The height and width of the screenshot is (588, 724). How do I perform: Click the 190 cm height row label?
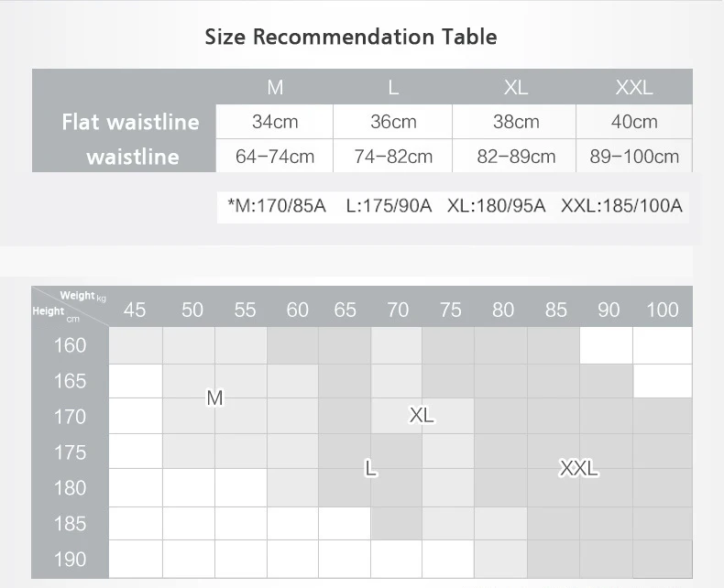pos(71,559)
